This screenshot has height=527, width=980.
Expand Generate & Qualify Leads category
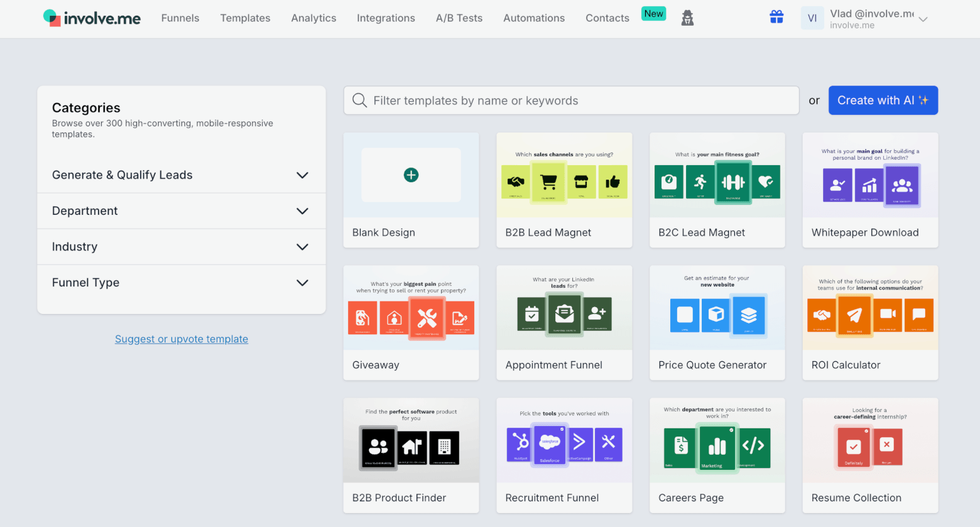[x=302, y=175]
